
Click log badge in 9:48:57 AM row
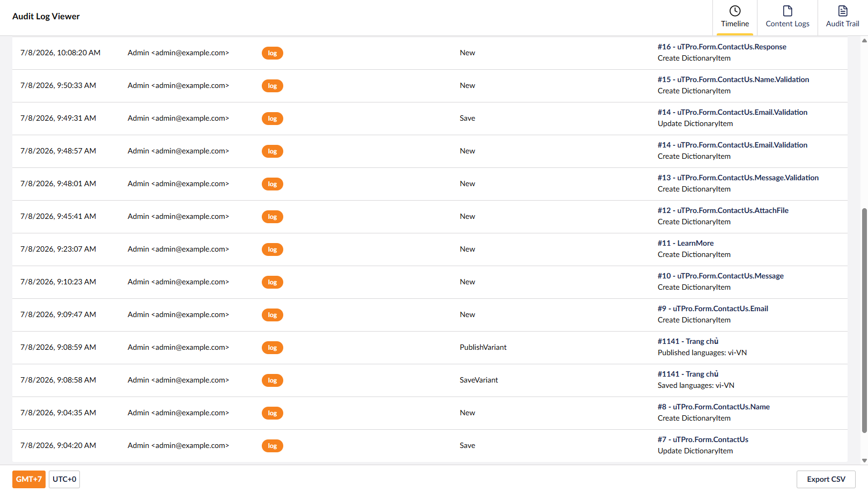[273, 151]
